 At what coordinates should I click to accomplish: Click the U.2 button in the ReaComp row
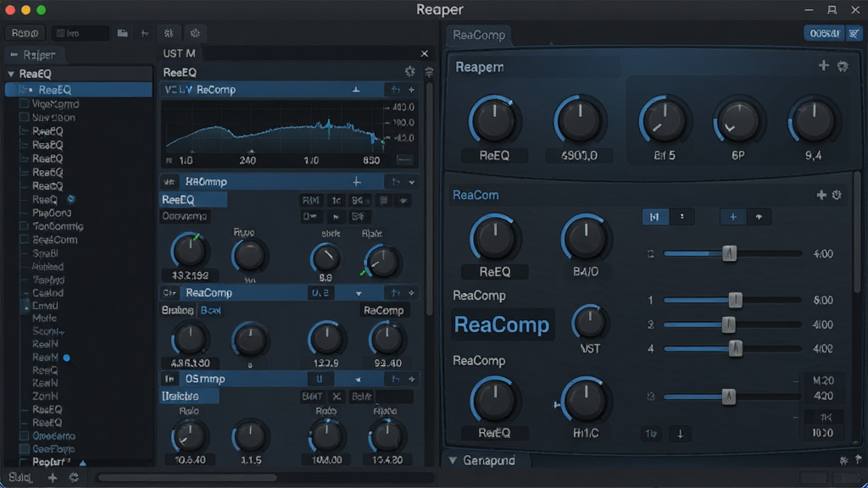point(320,292)
